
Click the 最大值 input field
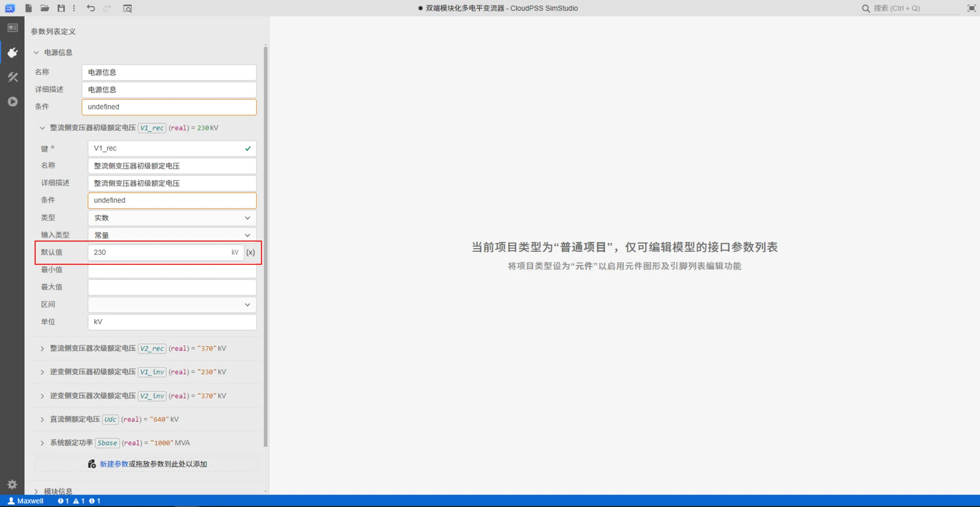pyautogui.click(x=172, y=287)
